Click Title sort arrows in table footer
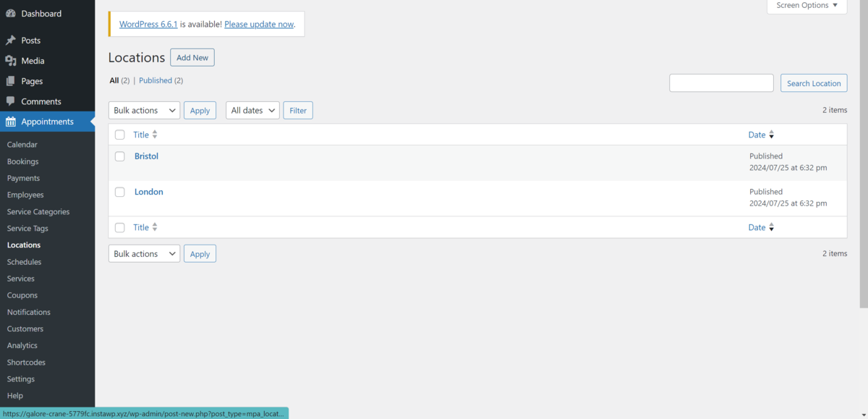The image size is (868, 419). (x=155, y=227)
